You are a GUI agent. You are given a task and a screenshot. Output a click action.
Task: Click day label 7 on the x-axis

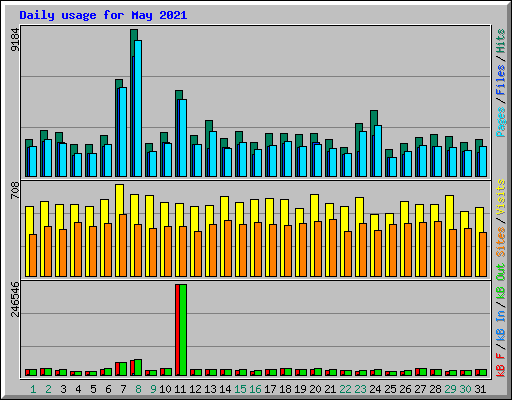point(123,389)
